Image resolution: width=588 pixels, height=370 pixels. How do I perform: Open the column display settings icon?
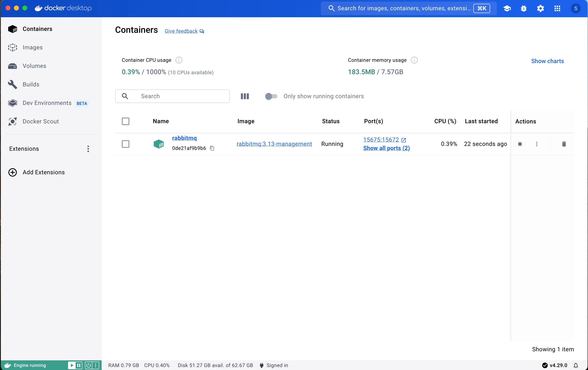coord(245,96)
